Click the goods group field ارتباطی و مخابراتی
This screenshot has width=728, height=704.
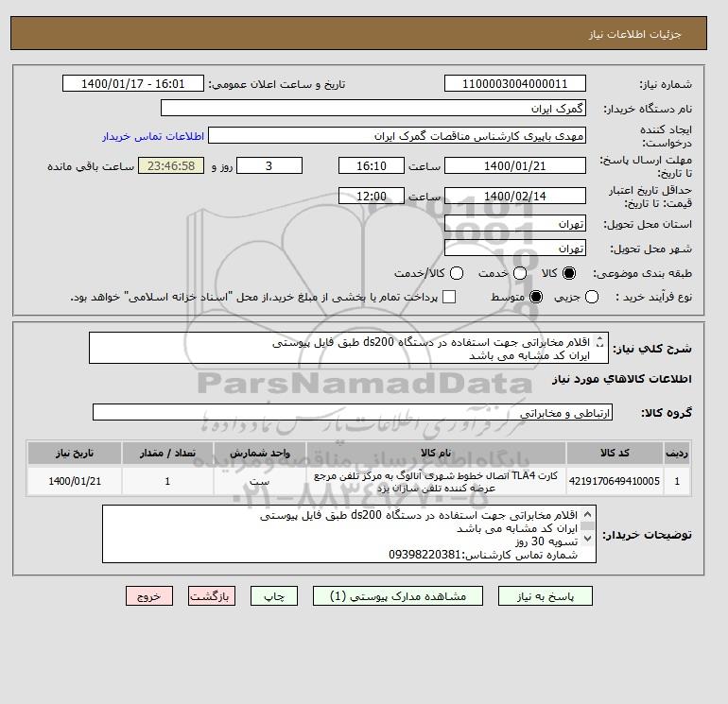353,413
